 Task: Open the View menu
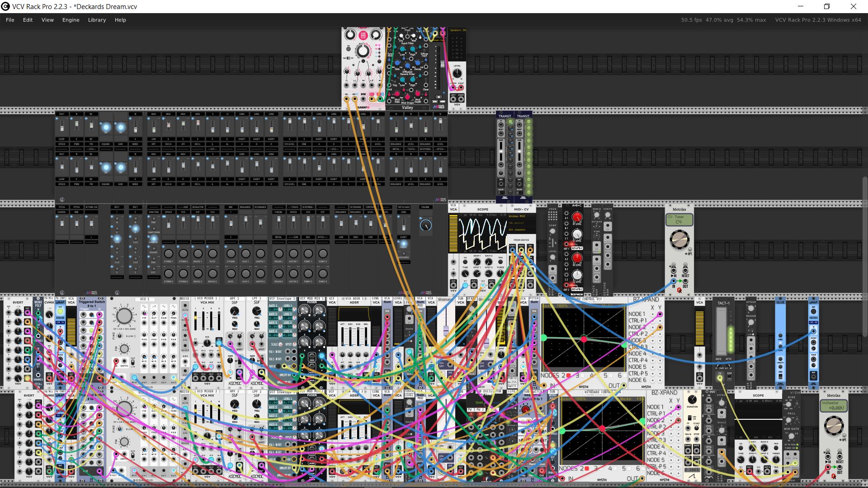[47, 20]
